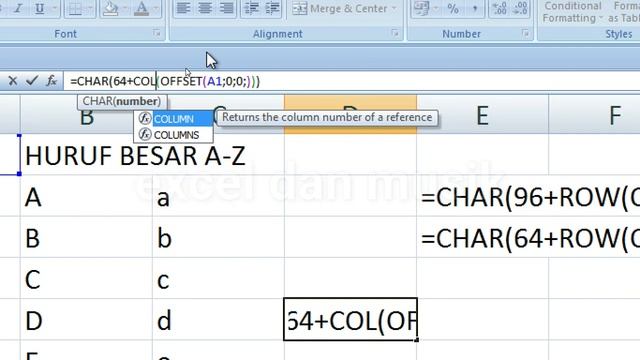This screenshot has height=360, width=640.
Task: Expand the Fill Color dropdown arrow
Action: (126, 8)
